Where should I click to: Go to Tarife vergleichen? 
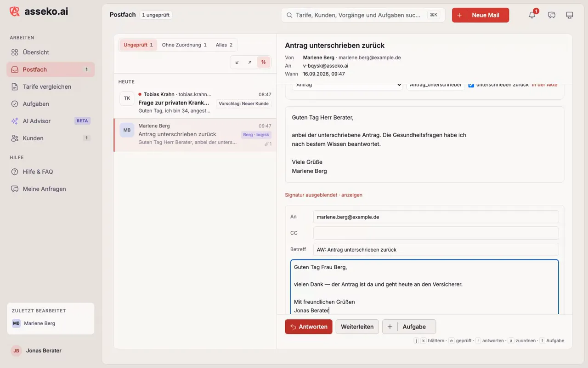pyautogui.click(x=51, y=86)
